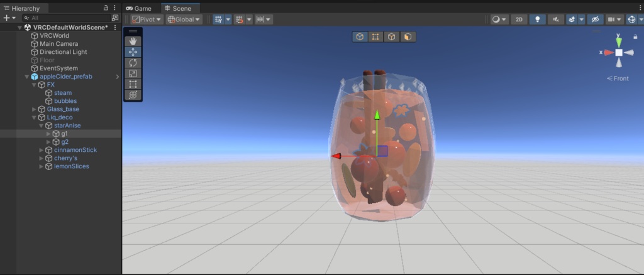Select the Rotate tool
The width and height of the screenshot is (644, 275).
133,63
